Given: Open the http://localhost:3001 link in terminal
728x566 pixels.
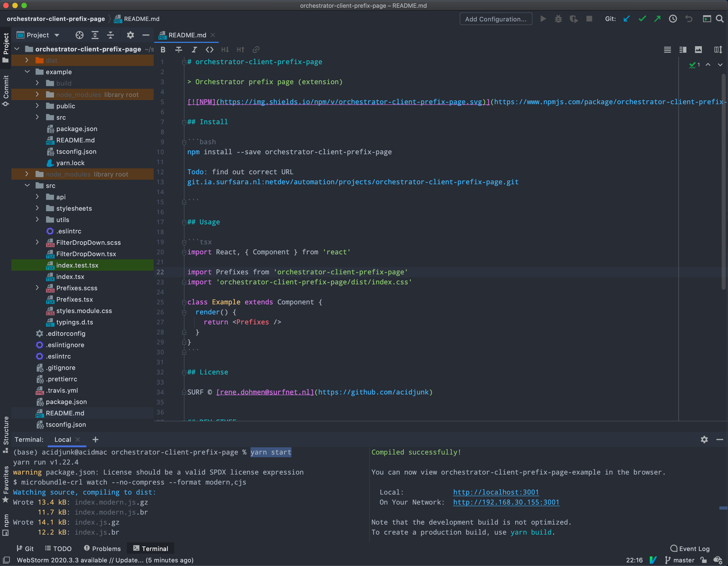Looking at the screenshot, I should [496, 492].
